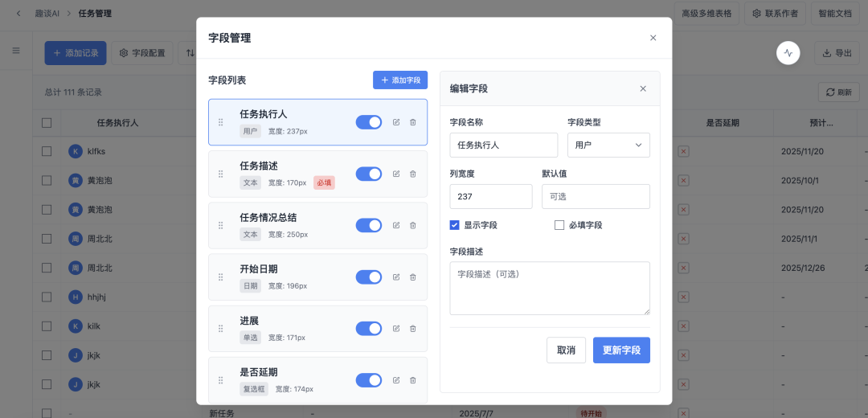Click the 刷新 refresh button
This screenshot has height=418, width=868.
coord(838,92)
